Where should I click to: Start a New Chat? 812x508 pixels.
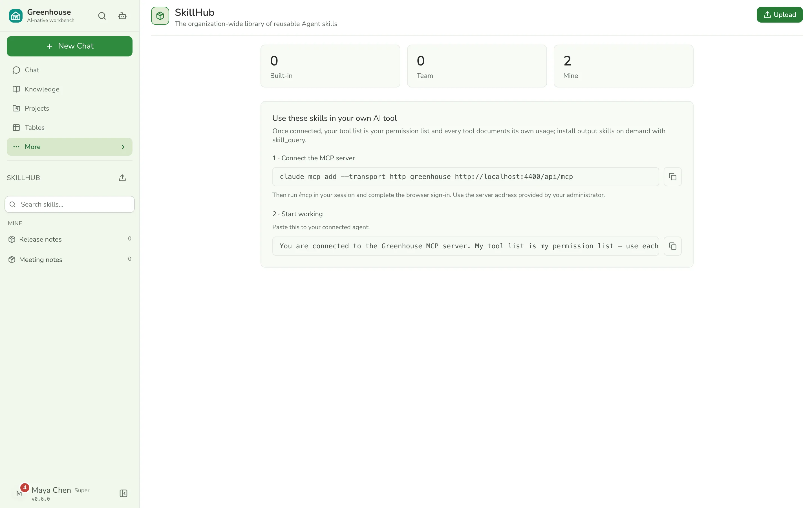(69, 46)
